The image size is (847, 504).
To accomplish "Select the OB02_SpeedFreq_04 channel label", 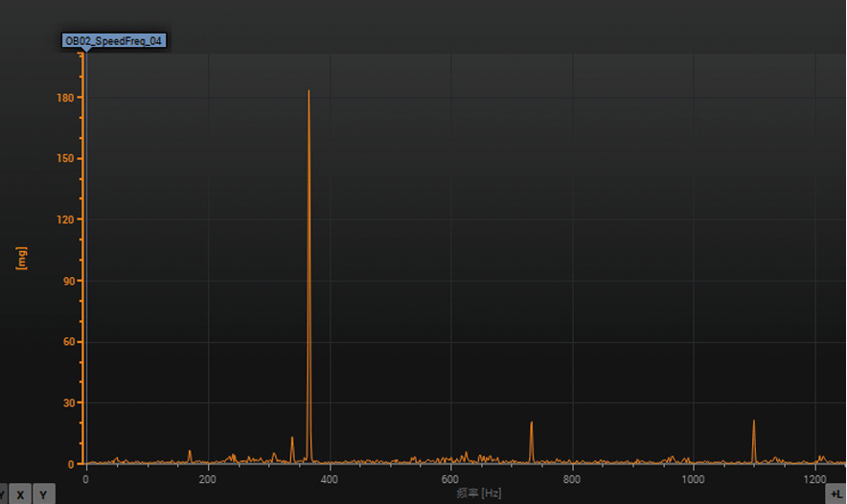I will [x=114, y=41].
